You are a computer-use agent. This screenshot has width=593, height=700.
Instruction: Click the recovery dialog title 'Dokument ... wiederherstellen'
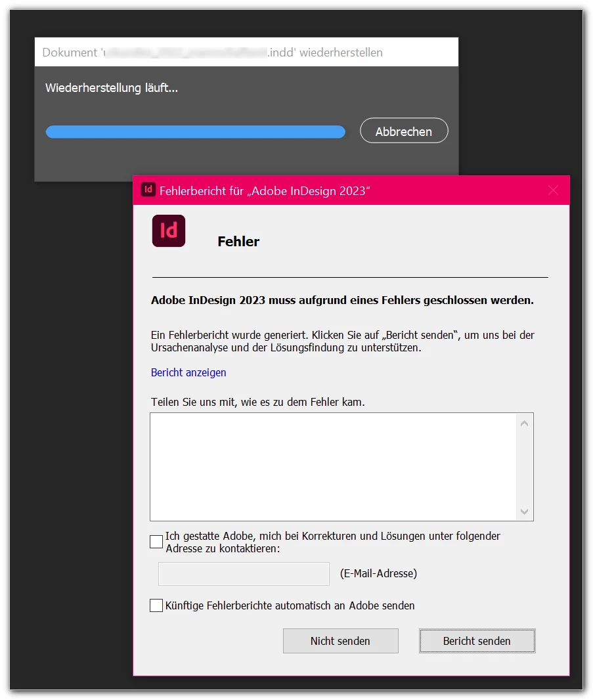tap(213, 53)
